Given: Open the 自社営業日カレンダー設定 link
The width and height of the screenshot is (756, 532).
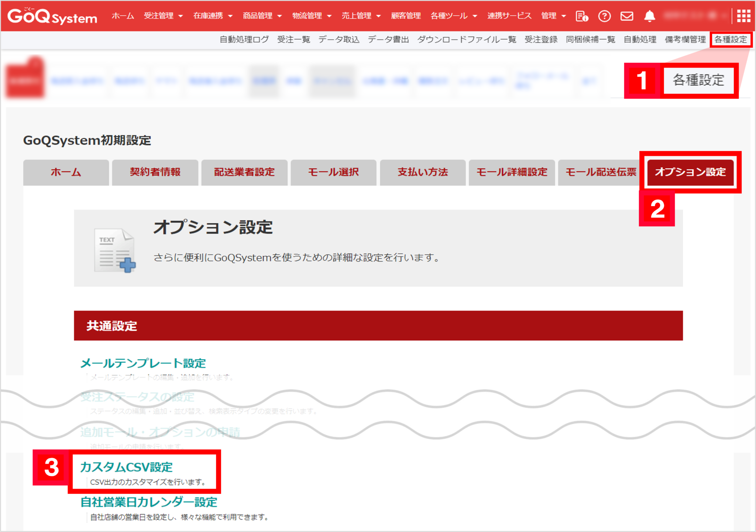Looking at the screenshot, I should (x=149, y=502).
